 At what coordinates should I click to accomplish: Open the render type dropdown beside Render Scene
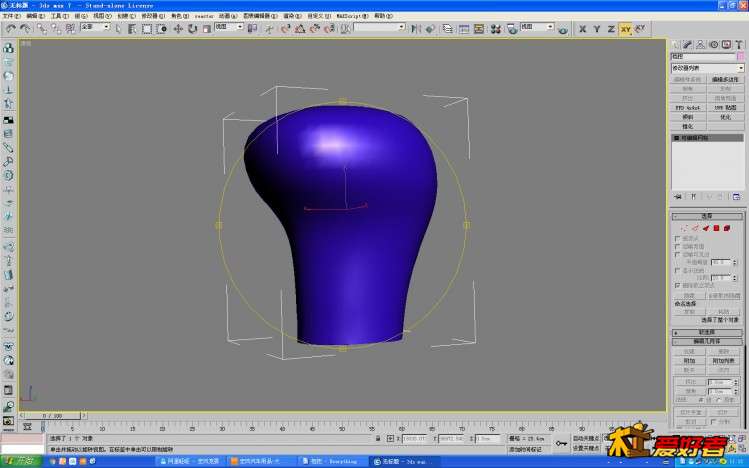537,27
